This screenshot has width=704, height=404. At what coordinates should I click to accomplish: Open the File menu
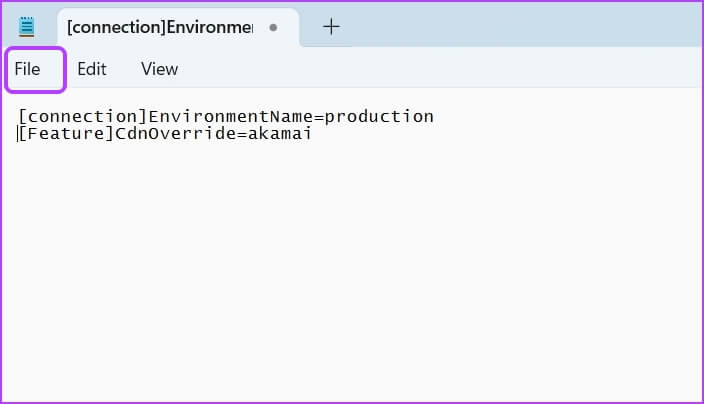click(27, 69)
